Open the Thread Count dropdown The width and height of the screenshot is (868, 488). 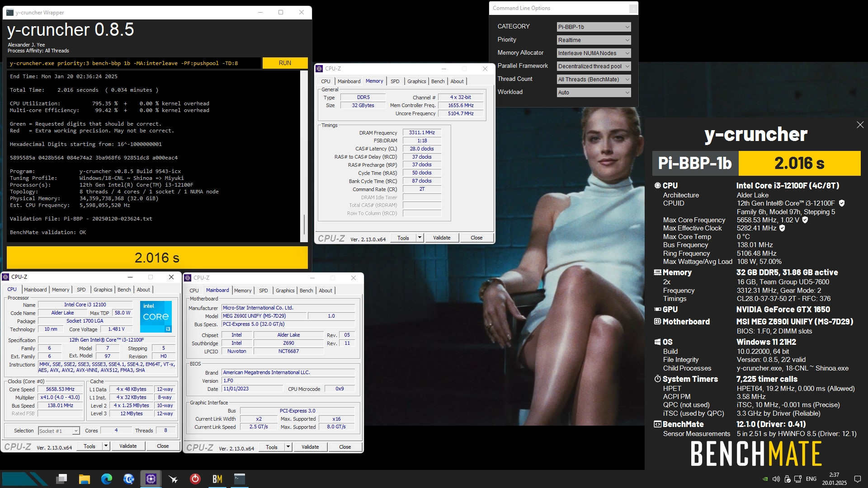tap(594, 80)
